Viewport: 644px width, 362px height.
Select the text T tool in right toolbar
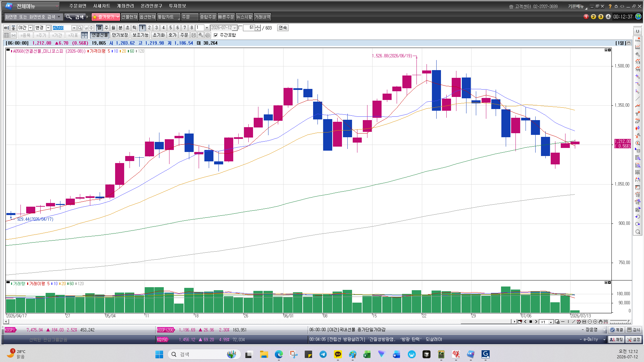coord(638,114)
